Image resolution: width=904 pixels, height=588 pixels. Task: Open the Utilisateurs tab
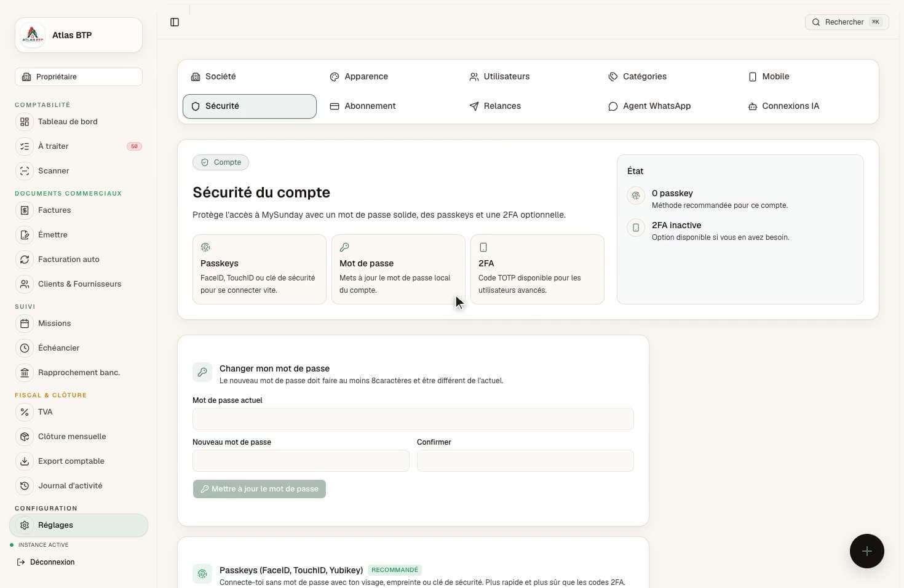pyautogui.click(x=528, y=77)
